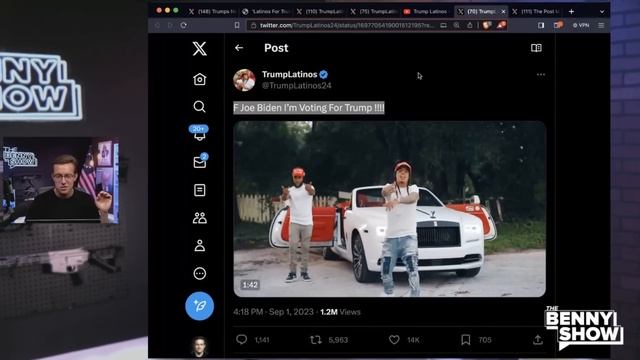Switch to the '(110) TrumpLat...' browser tab
The width and height of the screenshot is (640, 360).
[320, 11]
